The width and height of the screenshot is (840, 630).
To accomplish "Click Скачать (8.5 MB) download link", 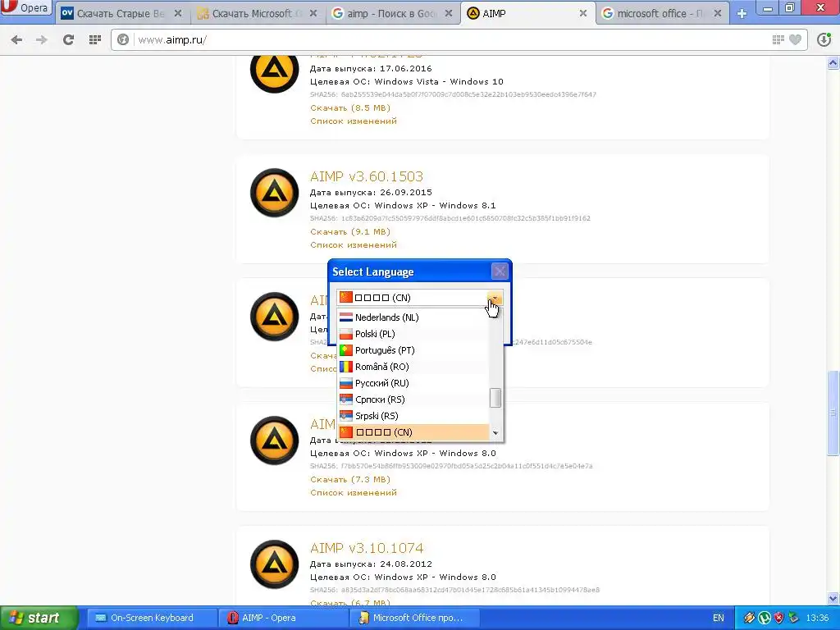I will click(349, 107).
